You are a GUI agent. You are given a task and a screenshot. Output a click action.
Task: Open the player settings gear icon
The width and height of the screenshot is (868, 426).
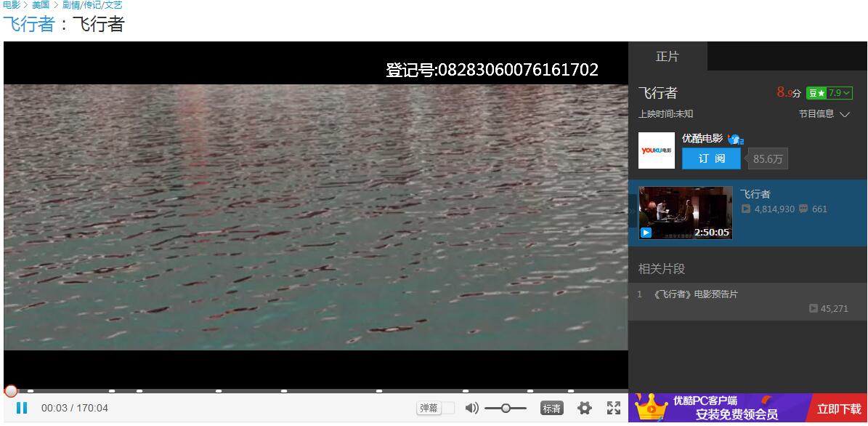coord(583,408)
